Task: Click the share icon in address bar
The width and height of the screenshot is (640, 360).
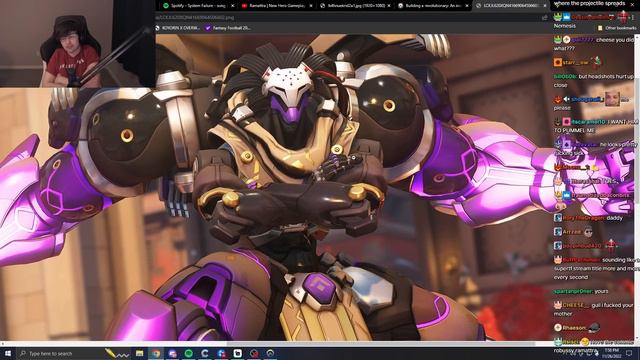Action: [x=544, y=18]
